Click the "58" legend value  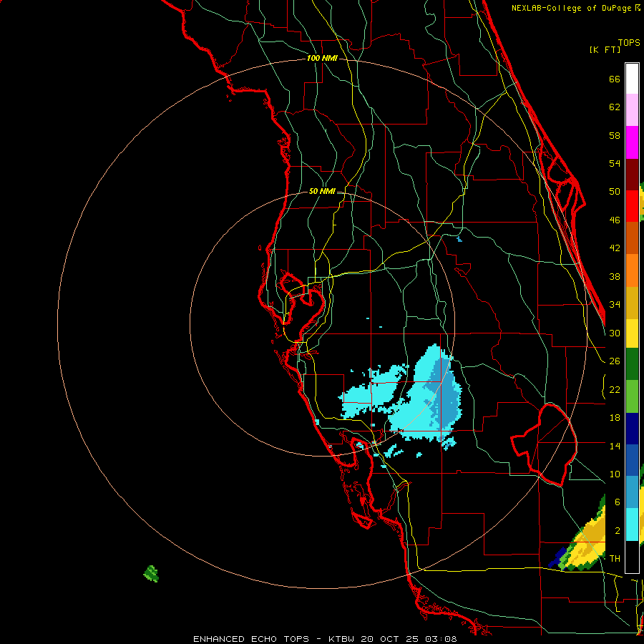tap(615, 135)
